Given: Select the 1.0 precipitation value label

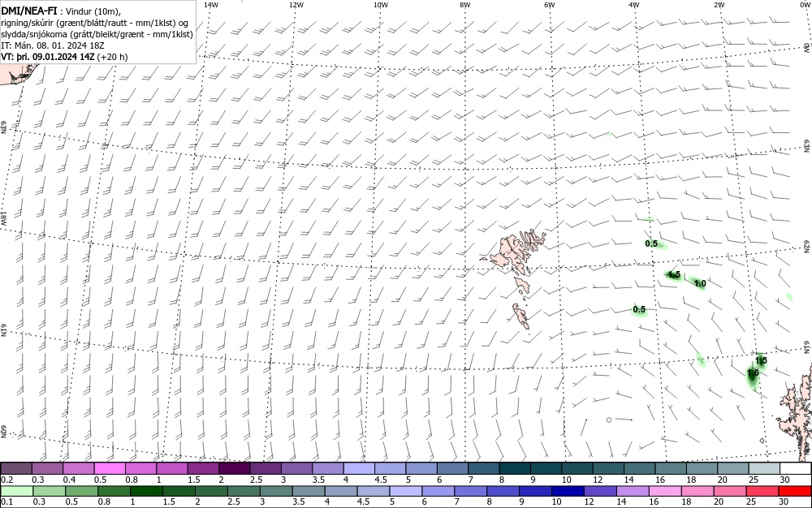Looking at the screenshot, I should coord(700,283).
